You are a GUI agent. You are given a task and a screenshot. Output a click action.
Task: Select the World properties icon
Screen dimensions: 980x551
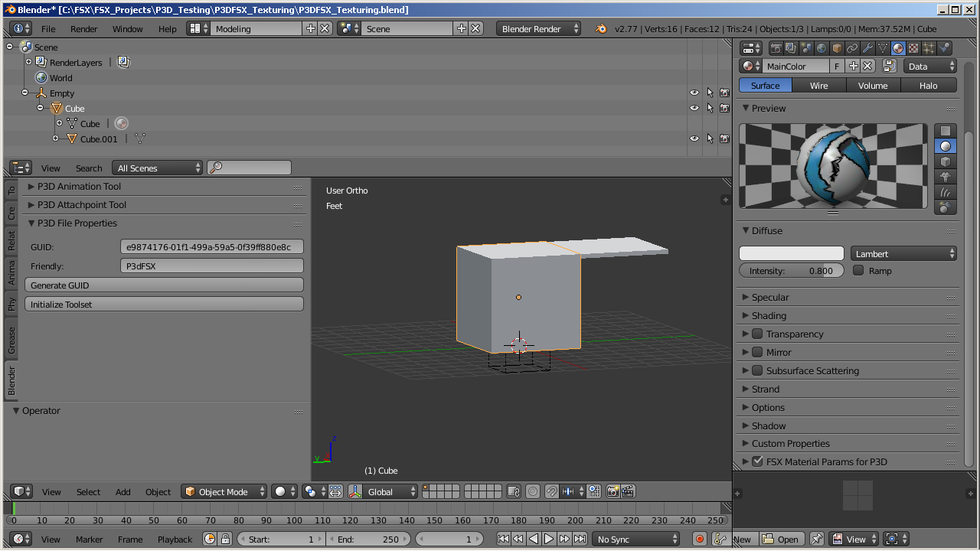822,47
